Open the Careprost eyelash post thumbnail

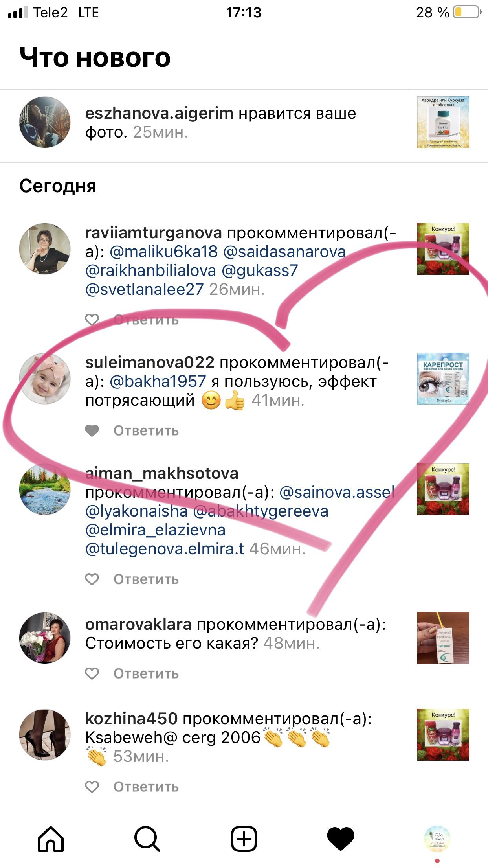point(443,379)
